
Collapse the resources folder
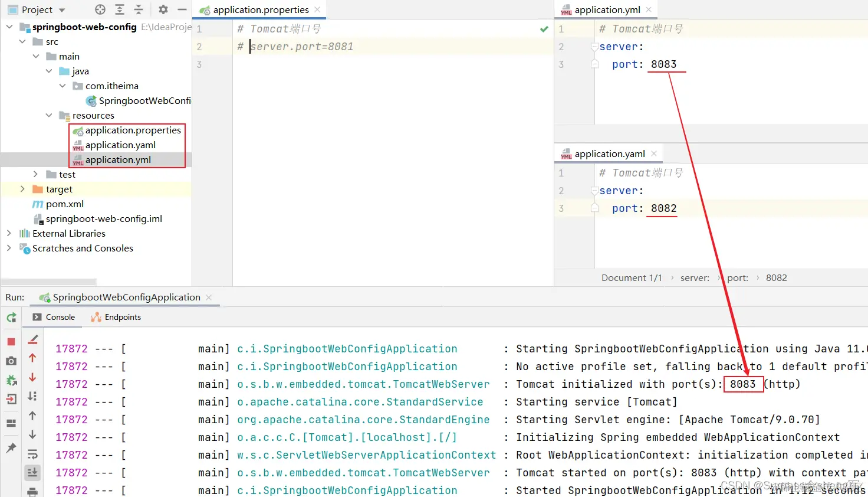49,115
